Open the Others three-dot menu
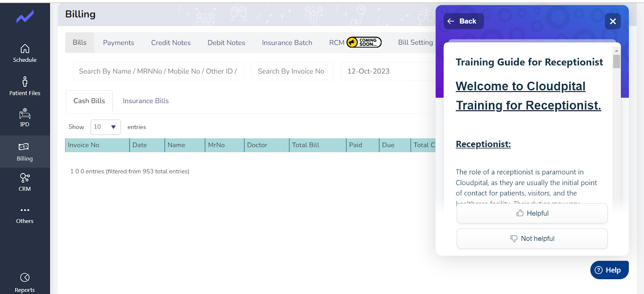 [25, 210]
